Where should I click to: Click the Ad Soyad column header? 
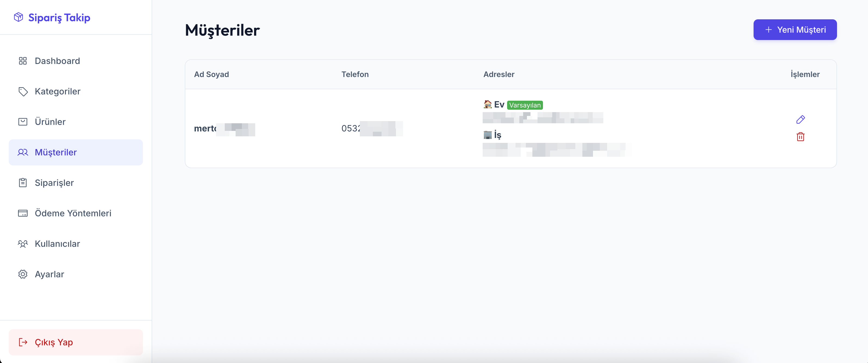pyautogui.click(x=211, y=74)
